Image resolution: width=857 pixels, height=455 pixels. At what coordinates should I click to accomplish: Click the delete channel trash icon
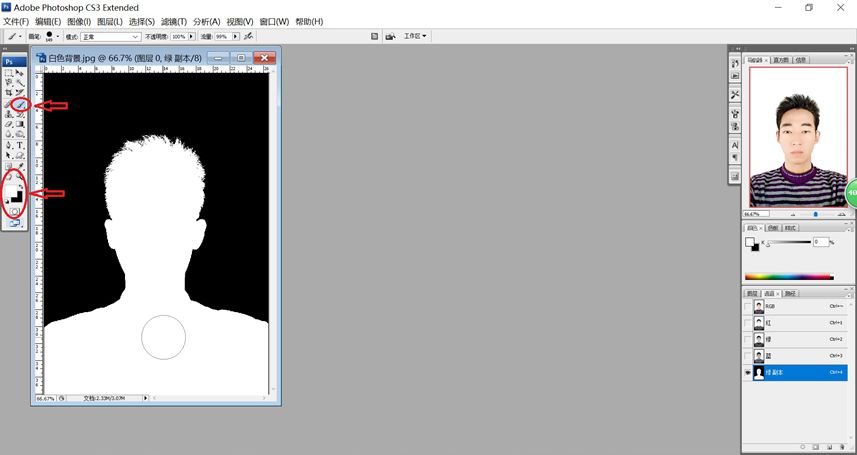pos(842,447)
